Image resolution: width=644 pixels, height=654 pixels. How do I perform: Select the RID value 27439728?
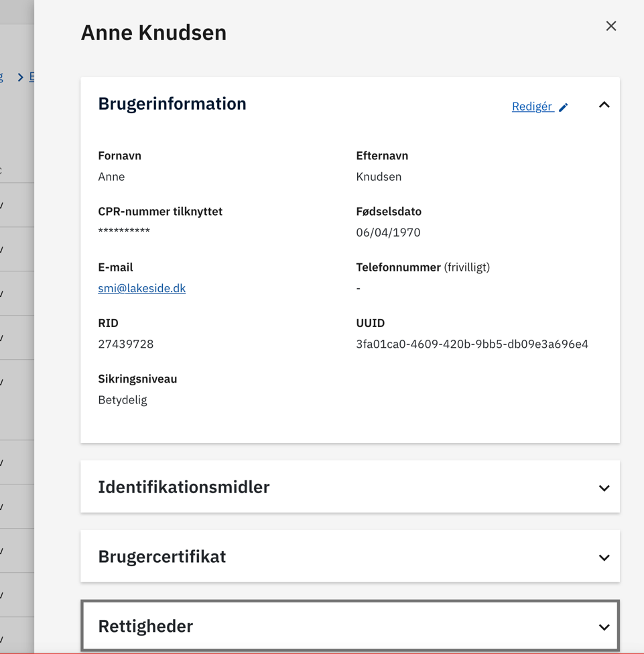126,344
